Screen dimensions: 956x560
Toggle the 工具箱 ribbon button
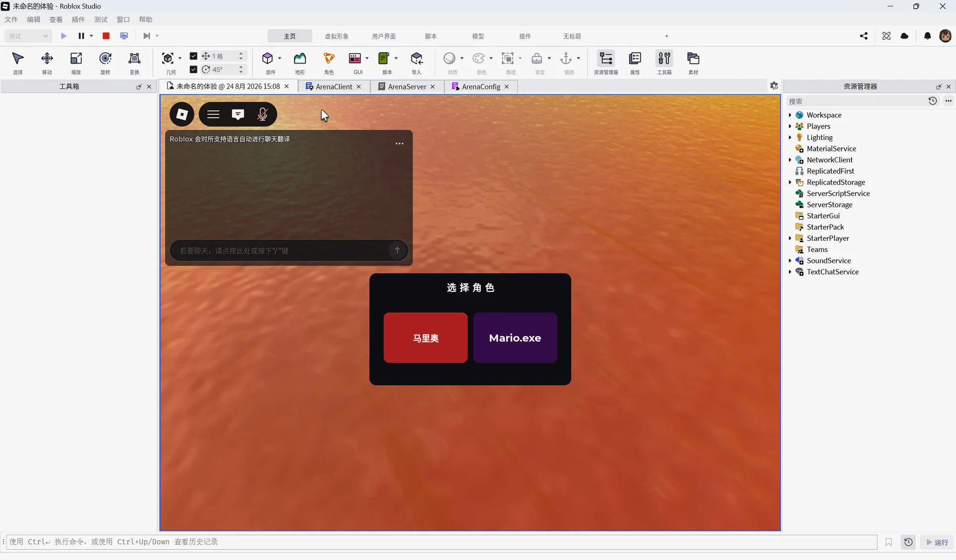pyautogui.click(x=664, y=63)
